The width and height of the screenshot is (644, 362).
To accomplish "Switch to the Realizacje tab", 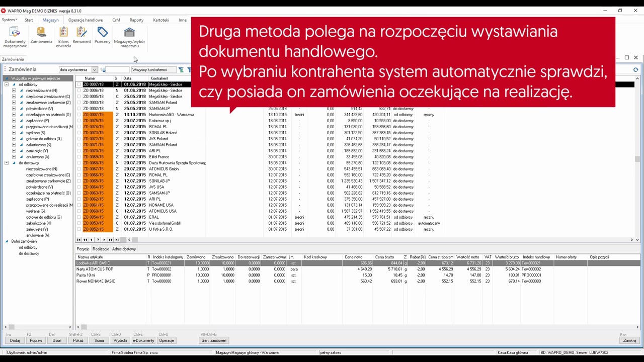I will pyautogui.click(x=101, y=249).
